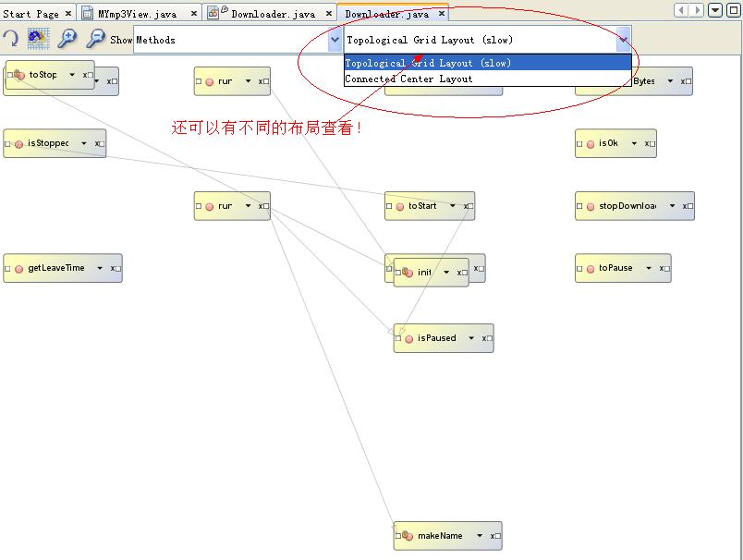
Task: Click the x on the stopDownload node
Action: pyautogui.click(x=685, y=206)
